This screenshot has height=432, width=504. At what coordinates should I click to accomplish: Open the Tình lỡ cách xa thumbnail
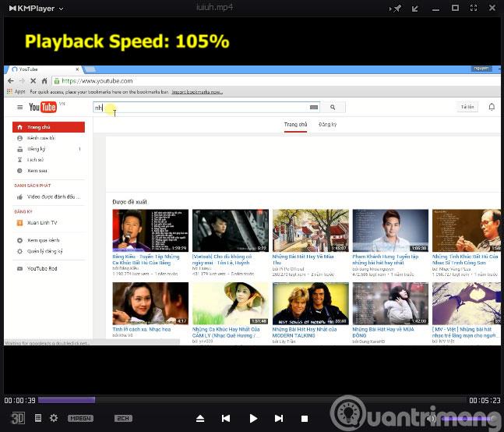150,303
